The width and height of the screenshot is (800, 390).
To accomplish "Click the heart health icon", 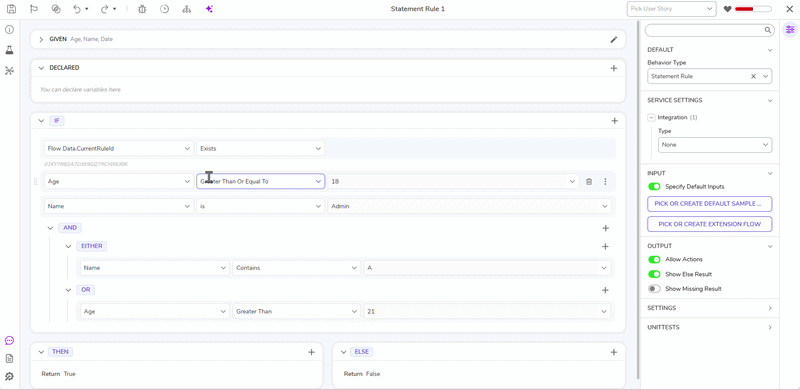I will pos(728,9).
